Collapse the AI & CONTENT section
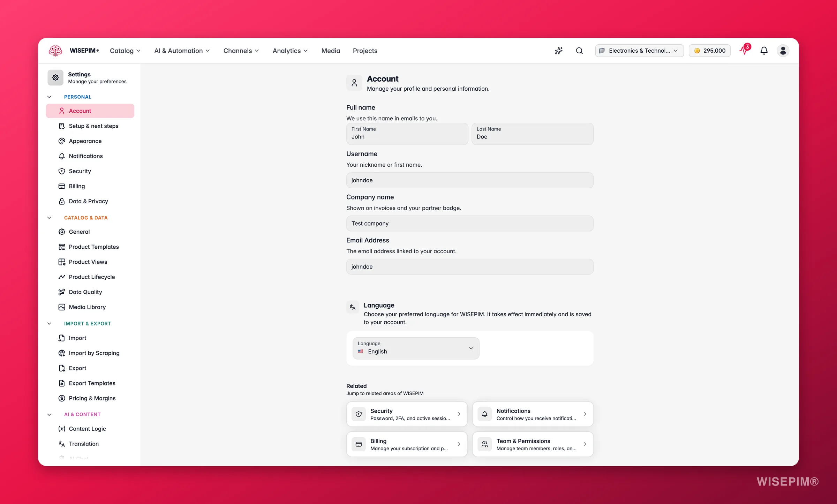This screenshot has width=837, height=504. pos(49,414)
